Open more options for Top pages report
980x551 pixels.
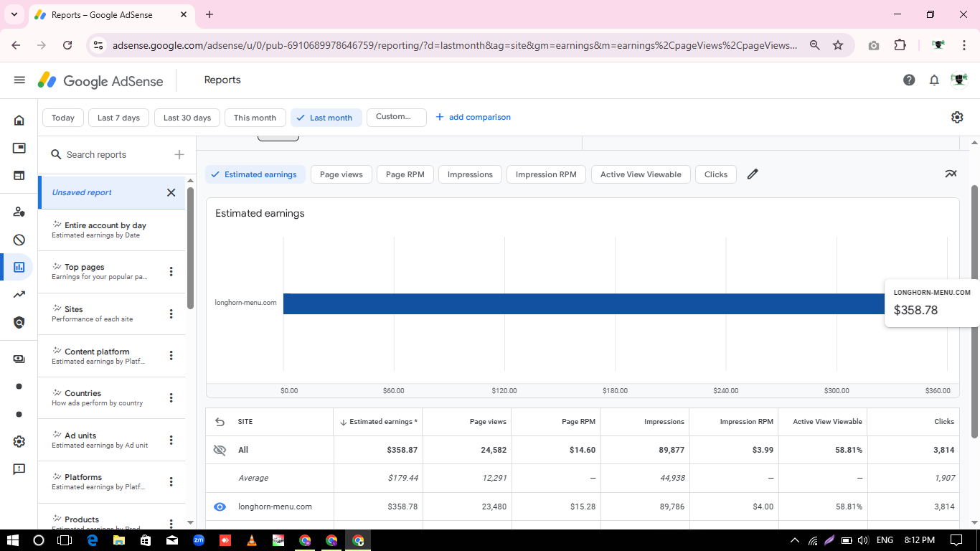171,271
